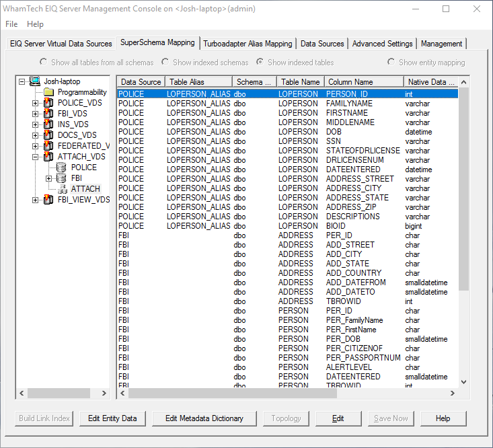Switch to Management tab

(x=441, y=44)
